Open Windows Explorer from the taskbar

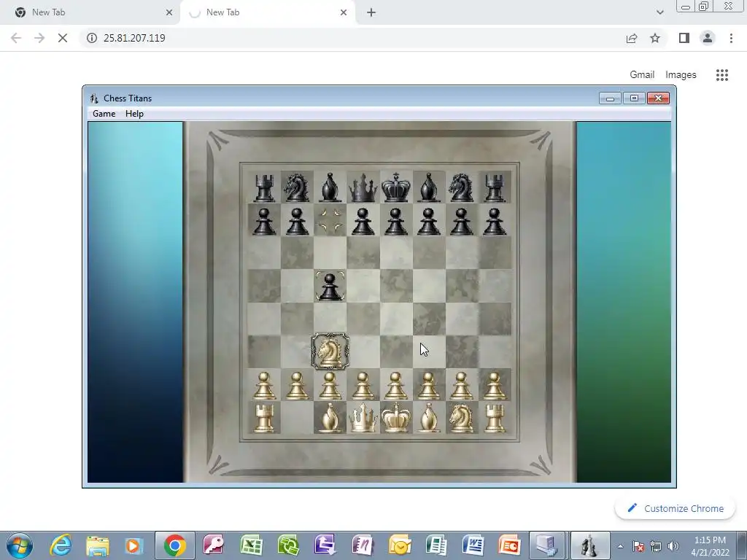(x=98, y=545)
